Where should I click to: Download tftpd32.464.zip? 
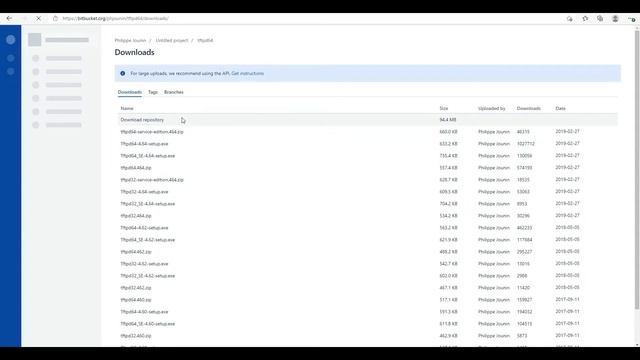click(136, 216)
